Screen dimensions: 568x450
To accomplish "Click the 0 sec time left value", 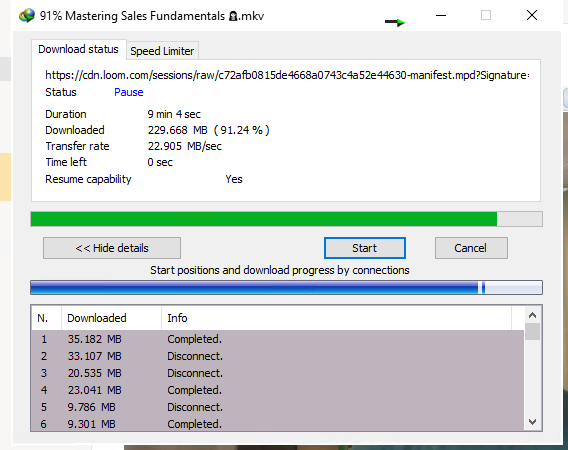I will coord(160,162).
